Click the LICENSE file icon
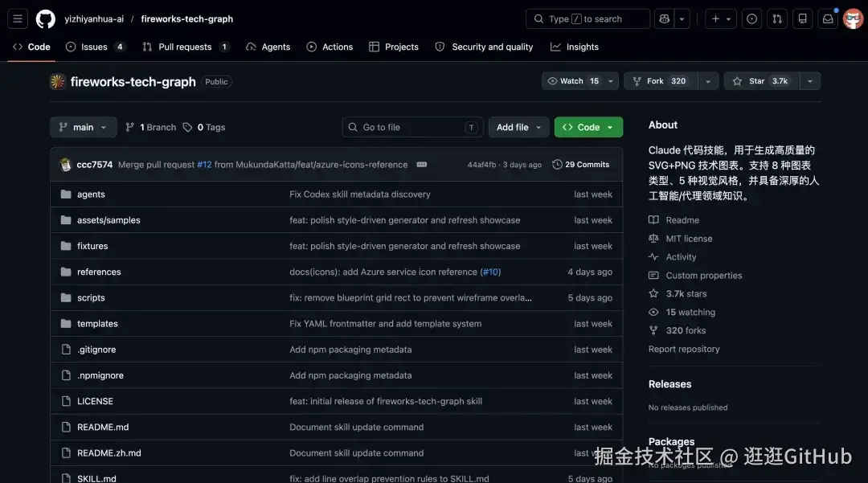The height and width of the screenshot is (483, 868). point(66,401)
